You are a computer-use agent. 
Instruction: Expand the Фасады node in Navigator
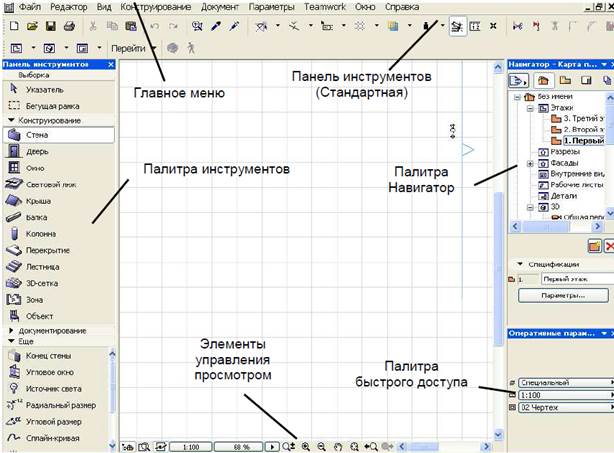(528, 164)
